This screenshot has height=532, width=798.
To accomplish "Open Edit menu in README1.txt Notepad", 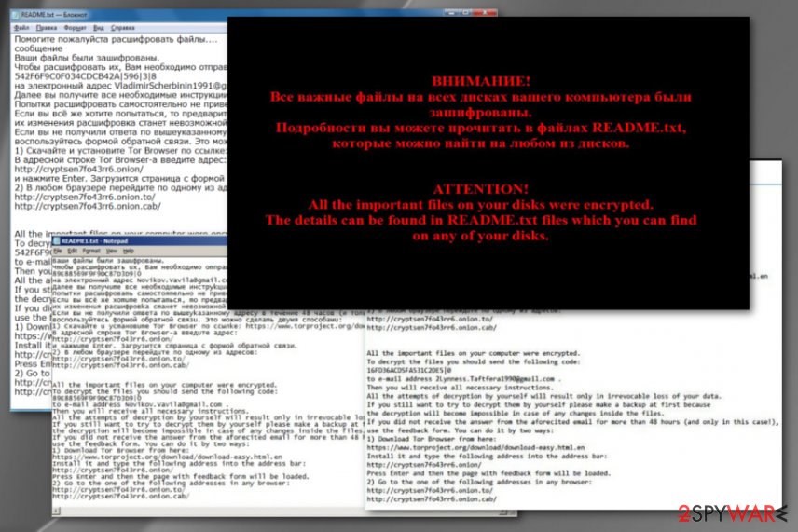I will (73, 252).
